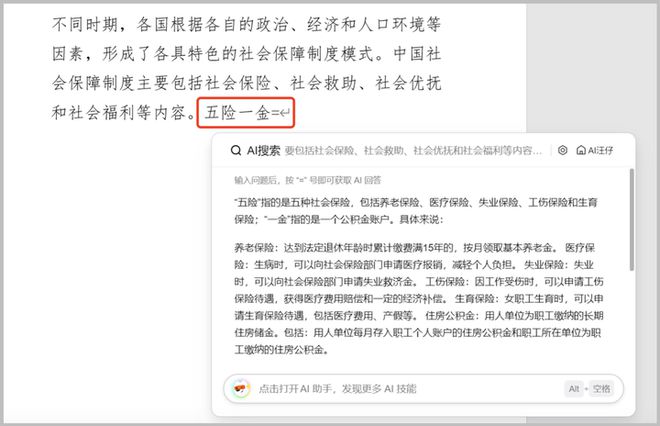660x426 pixels.
Task: Click the magnifier icon beside AI搜索
Action: [x=236, y=150]
